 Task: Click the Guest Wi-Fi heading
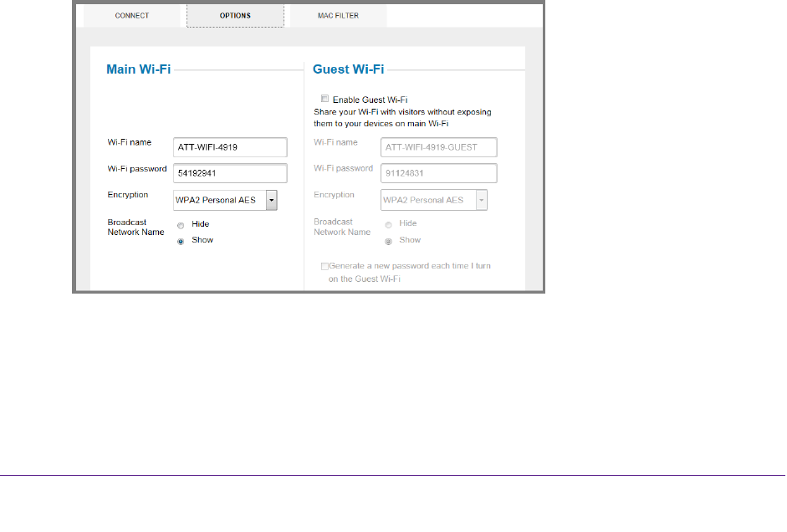click(x=348, y=69)
